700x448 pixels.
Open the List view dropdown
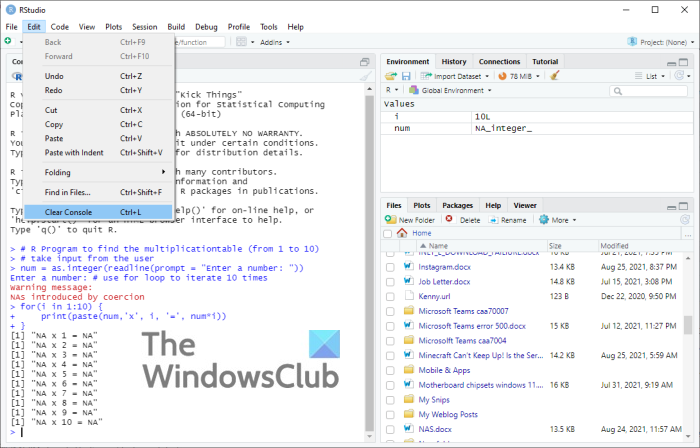click(650, 76)
